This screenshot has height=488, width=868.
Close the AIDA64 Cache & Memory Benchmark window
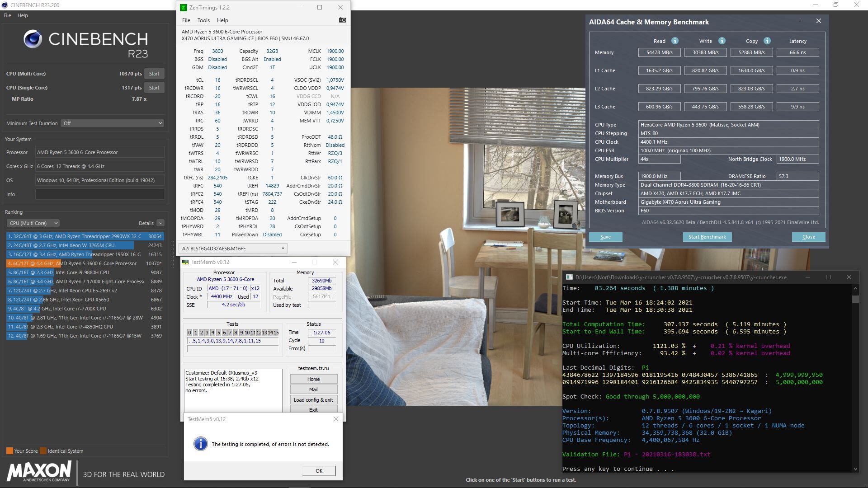click(x=819, y=21)
